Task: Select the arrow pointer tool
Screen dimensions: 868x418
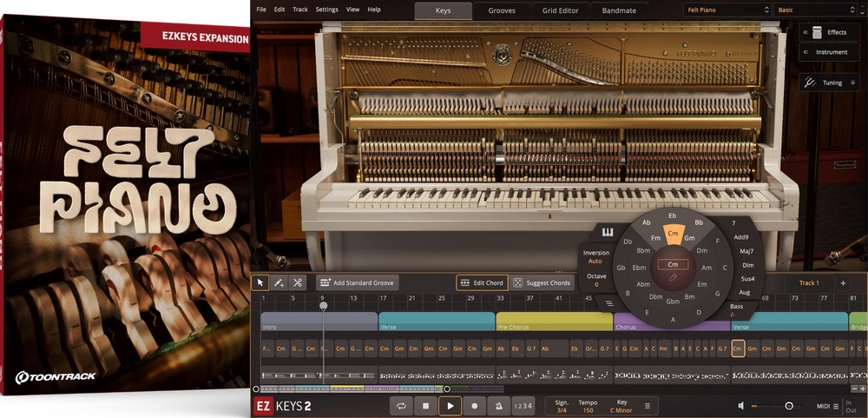Action: coord(260,282)
